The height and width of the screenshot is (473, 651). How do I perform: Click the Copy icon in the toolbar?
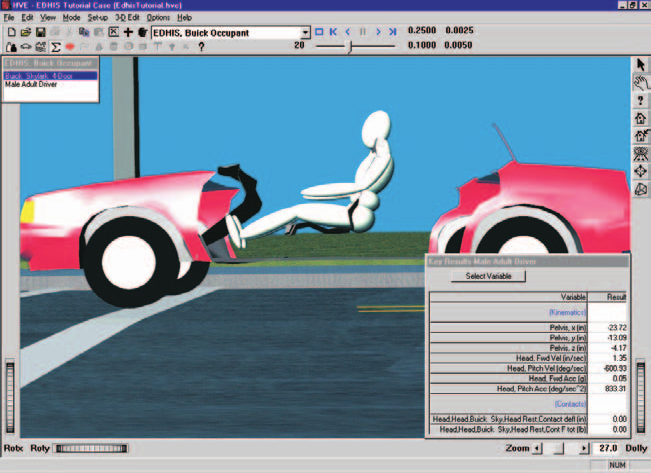[84, 32]
